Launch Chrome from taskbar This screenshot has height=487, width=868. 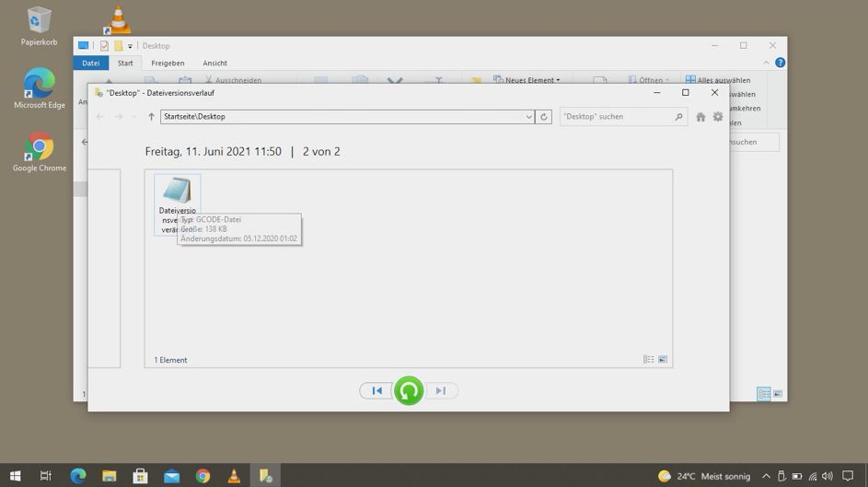pos(203,476)
